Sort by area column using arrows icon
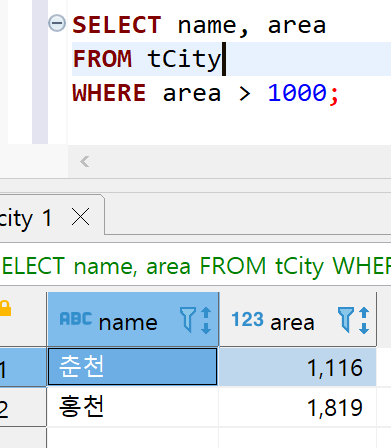Screen dimensions: 391x448 tap(364, 320)
